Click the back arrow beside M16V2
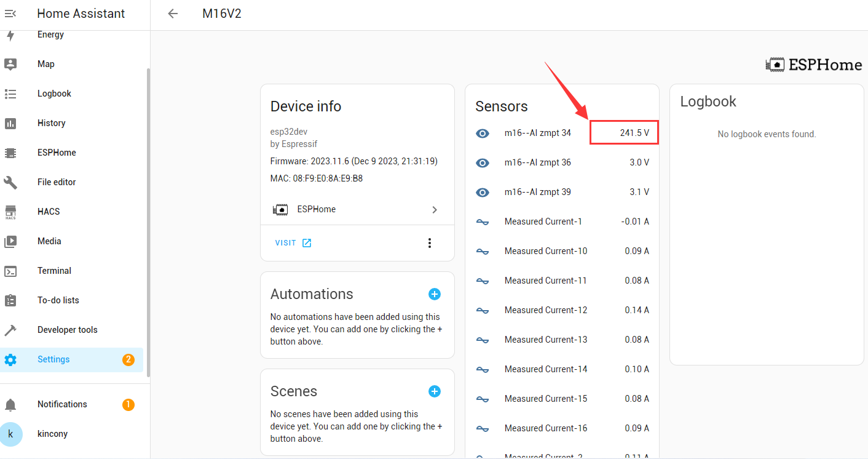 (x=173, y=14)
